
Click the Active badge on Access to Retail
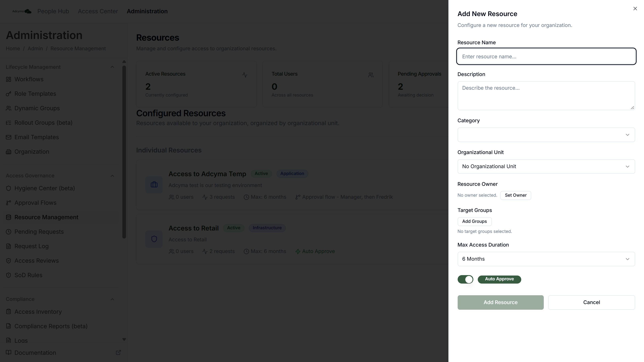coord(233,228)
